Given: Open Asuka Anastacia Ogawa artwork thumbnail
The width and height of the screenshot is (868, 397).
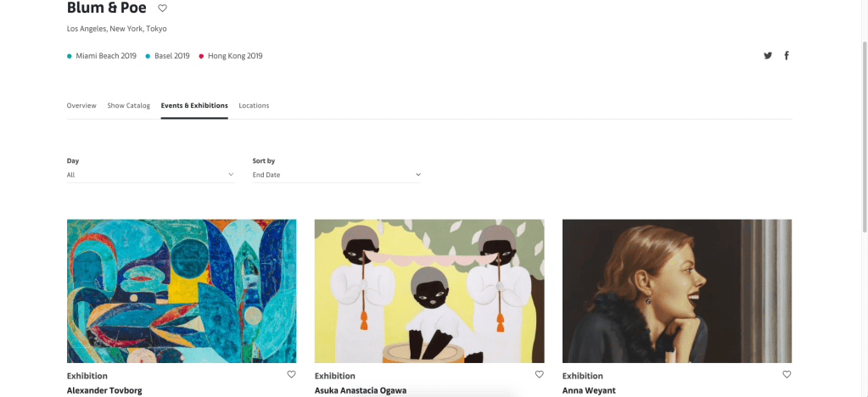Looking at the screenshot, I should [429, 291].
